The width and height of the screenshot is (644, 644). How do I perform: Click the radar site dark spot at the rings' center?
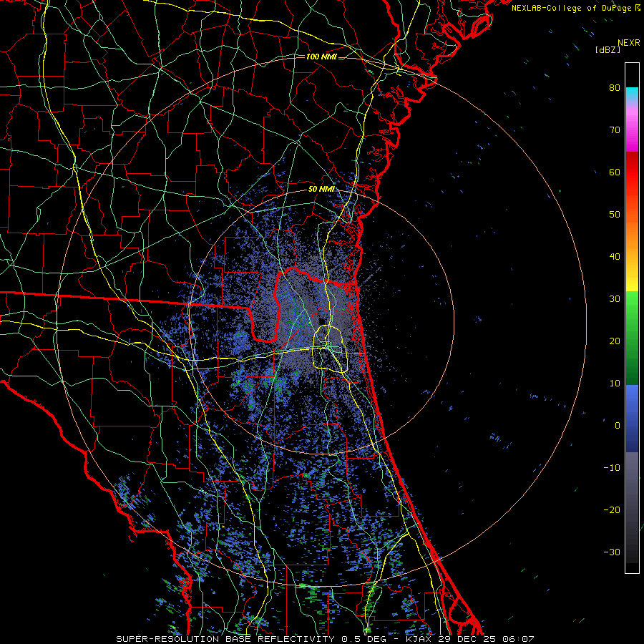pyautogui.click(x=321, y=320)
